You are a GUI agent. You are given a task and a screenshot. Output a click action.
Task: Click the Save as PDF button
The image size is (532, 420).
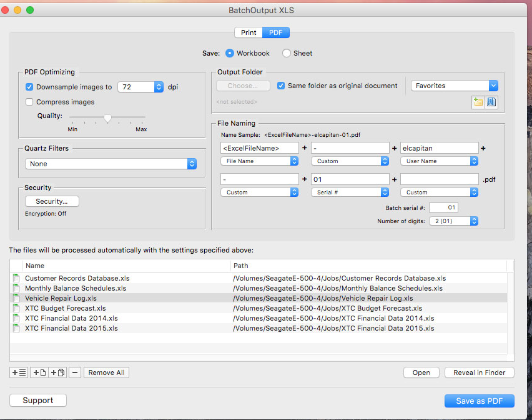click(x=479, y=401)
